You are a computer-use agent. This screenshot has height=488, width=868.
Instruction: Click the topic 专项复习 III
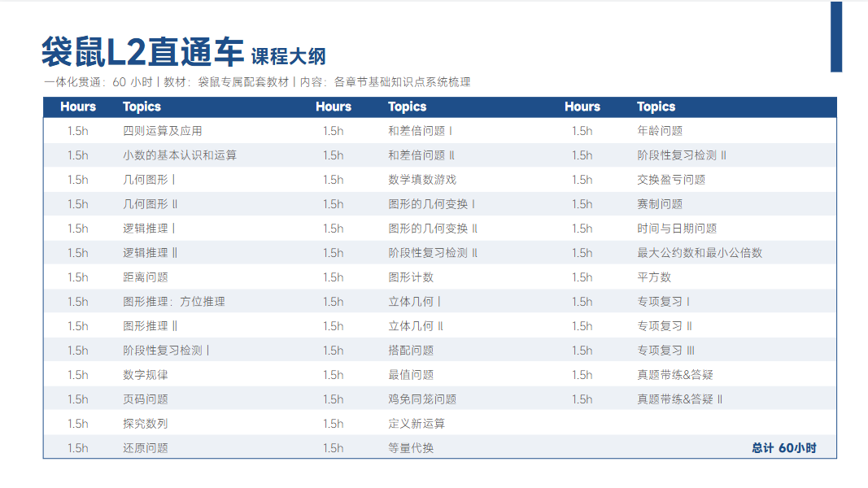[665, 351]
